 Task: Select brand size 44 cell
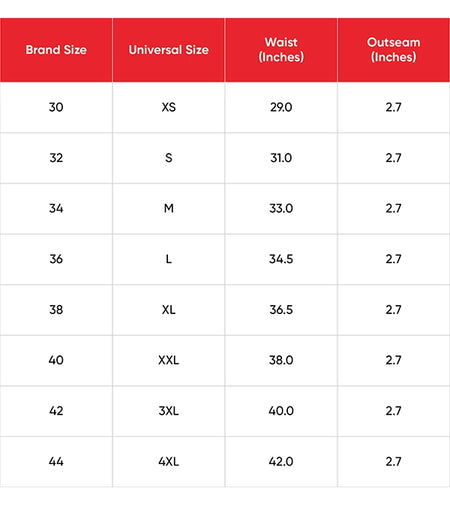tap(56, 462)
